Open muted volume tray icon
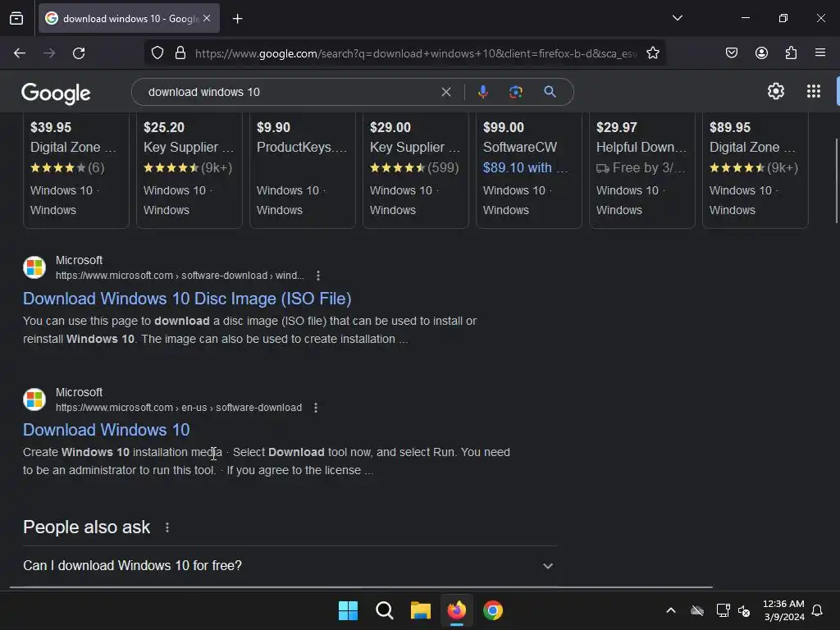Image resolution: width=840 pixels, height=630 pixels. tap(744, 610)
